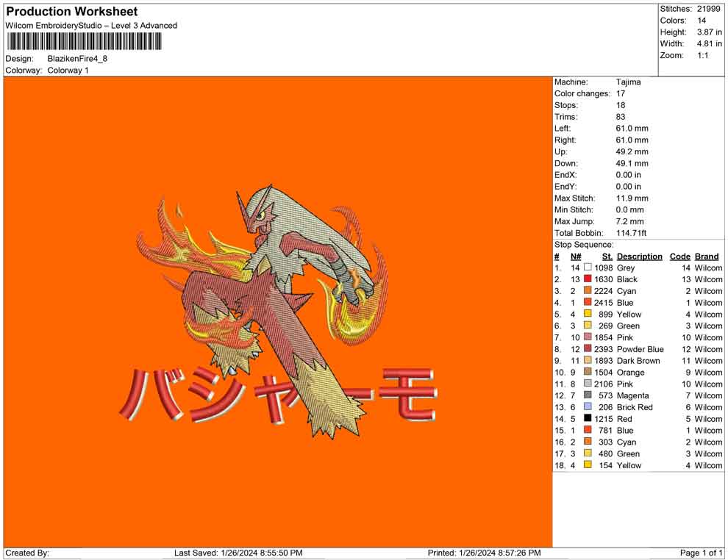Select the Color changes value 17
The image size is (728, 560).
click(x=621, y=93)
